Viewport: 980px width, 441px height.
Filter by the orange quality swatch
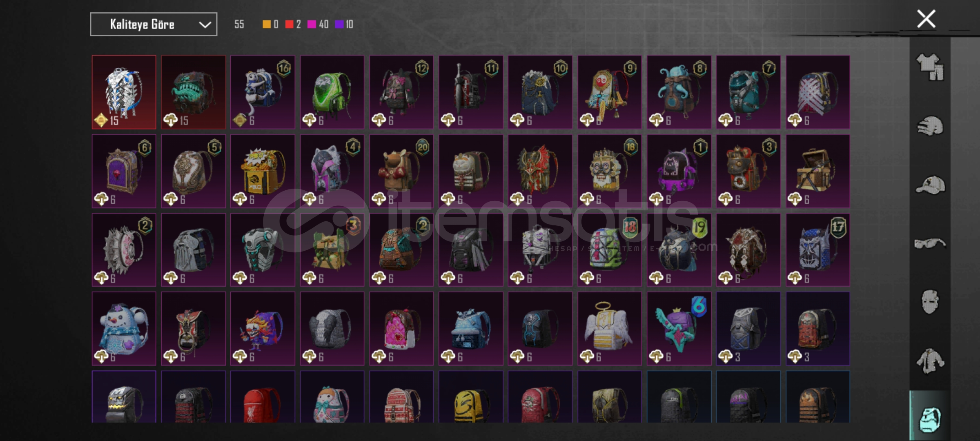click(x=266, y=24)
